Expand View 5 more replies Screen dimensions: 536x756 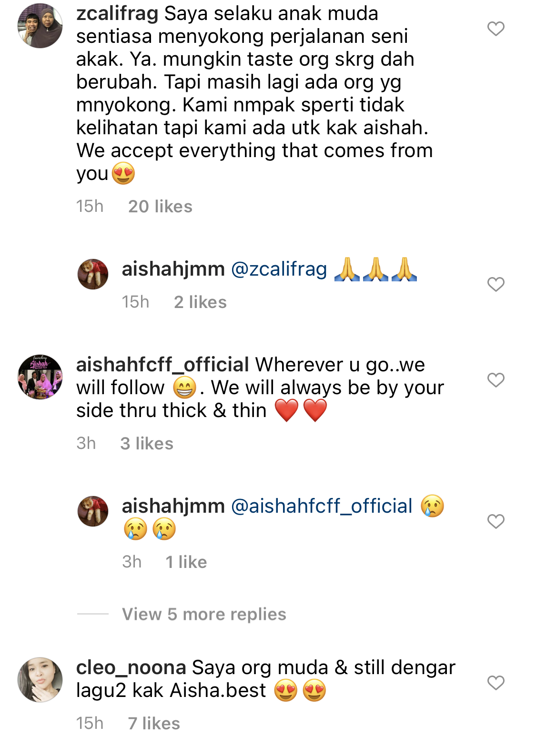204,614
